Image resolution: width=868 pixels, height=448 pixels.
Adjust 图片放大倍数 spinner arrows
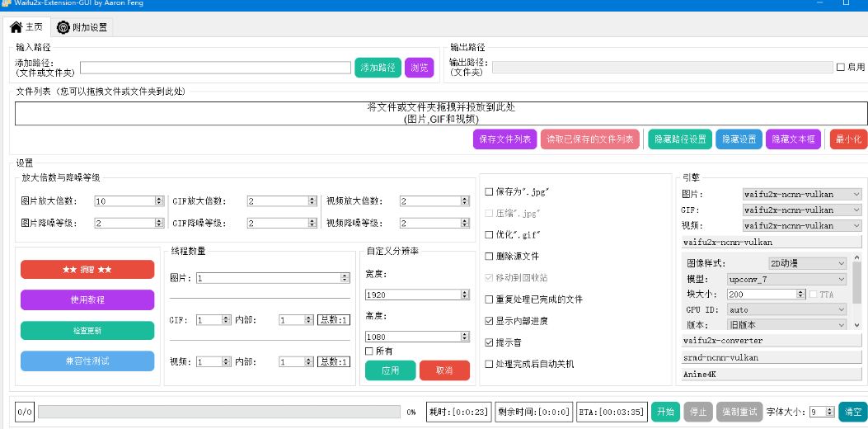(159, 201)
